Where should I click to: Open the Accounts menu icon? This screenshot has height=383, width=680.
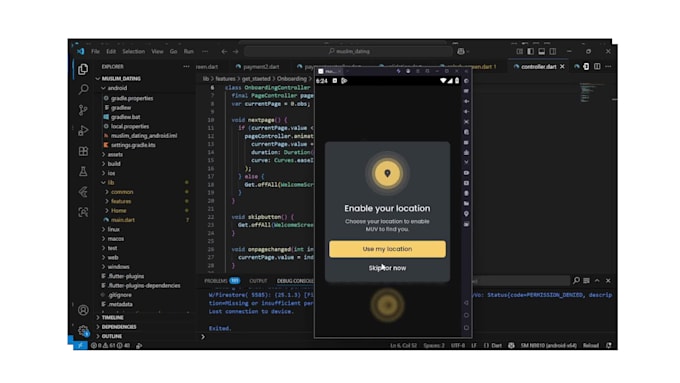[x=83, y=310]
